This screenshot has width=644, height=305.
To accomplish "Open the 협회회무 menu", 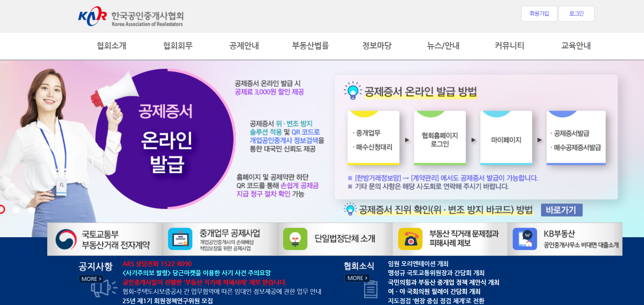I will 178,46.
